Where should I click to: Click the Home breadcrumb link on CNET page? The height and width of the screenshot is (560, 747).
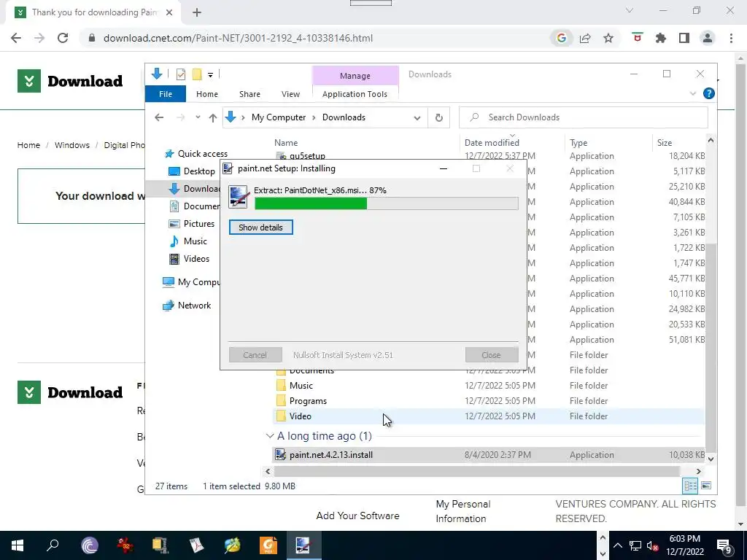pos(28,145)
